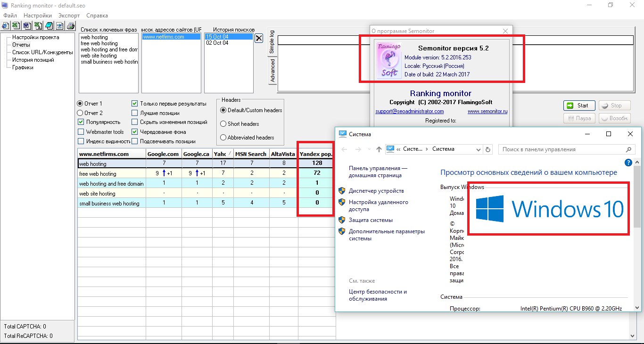Click the Поиск в панели управления field
This screenshot has height=344, width=644.
[561, 149]
